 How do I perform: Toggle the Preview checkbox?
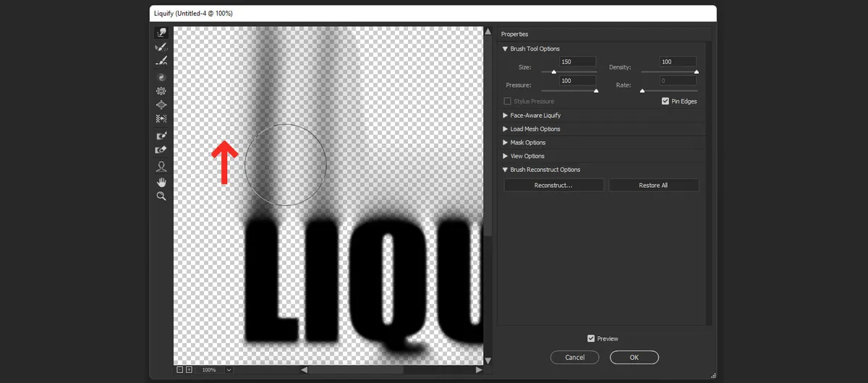591,338
